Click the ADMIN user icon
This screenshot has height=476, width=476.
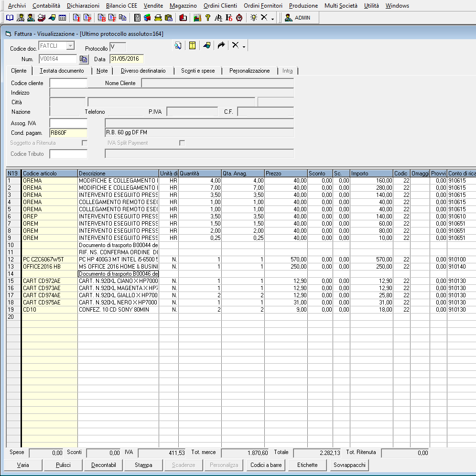[x=288, y=18]
